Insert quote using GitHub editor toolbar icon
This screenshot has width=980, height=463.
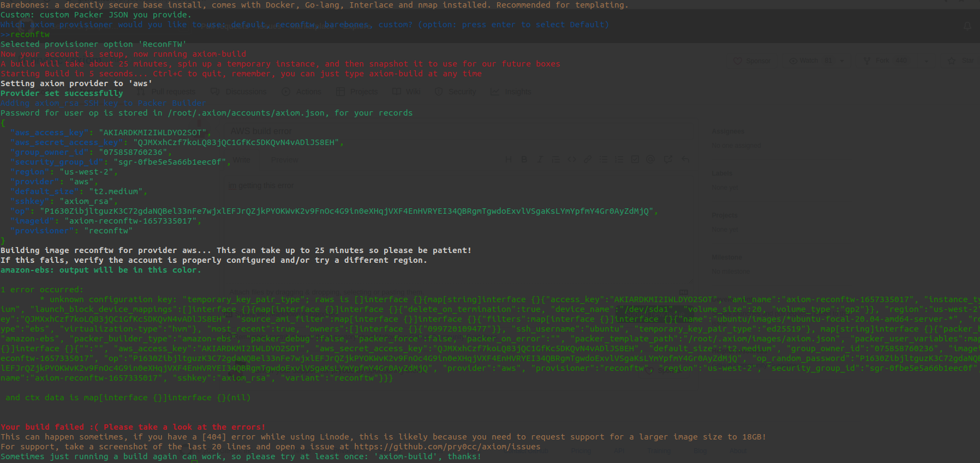[x=555, y=159]
